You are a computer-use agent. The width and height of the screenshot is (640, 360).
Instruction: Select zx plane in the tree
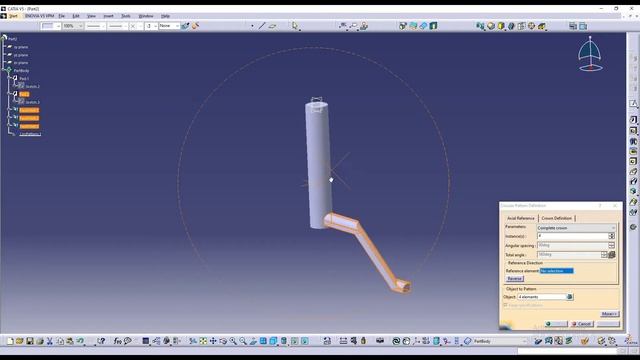(x=20, y=62)
